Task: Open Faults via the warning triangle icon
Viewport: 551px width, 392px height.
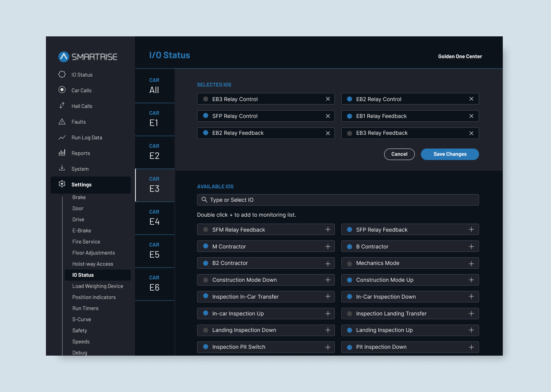Action: (62, 122)
